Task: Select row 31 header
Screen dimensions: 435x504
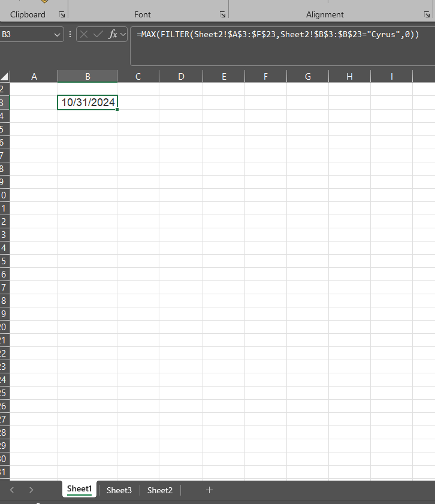Action: [x=5, y=472]
